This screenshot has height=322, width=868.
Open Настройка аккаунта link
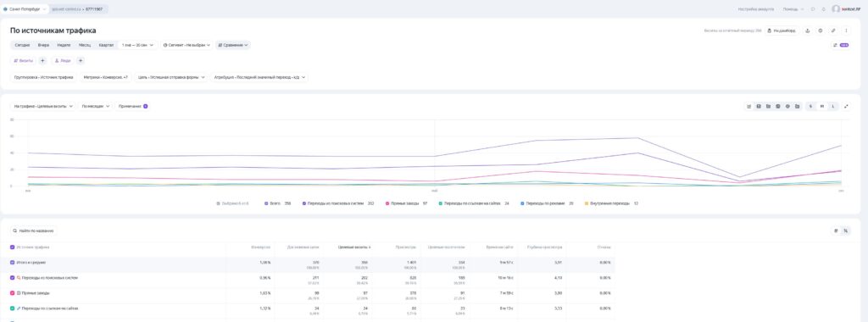coord(755,8)
